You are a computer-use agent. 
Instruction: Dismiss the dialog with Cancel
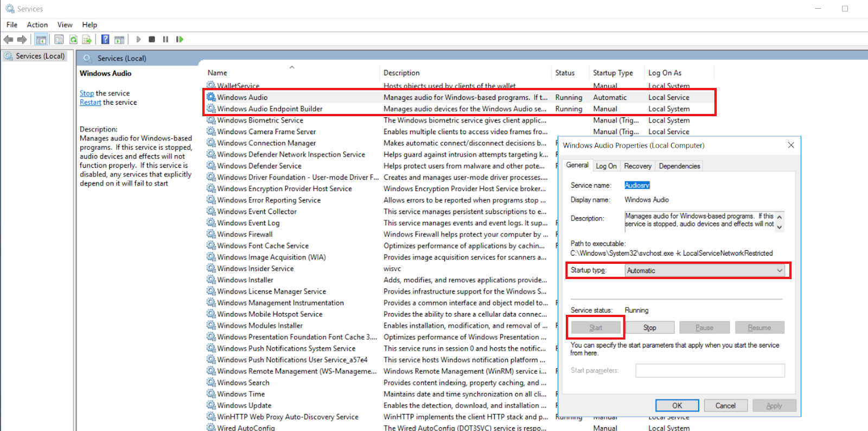coord(725,405)
